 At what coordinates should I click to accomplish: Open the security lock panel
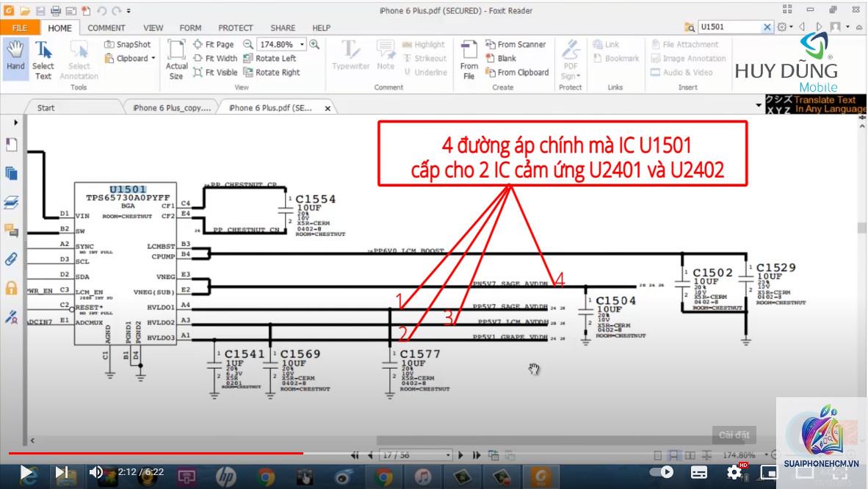12,287
